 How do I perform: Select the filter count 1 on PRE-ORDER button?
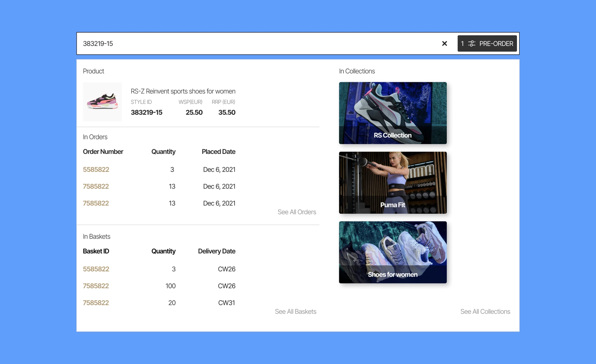point(462,44)
